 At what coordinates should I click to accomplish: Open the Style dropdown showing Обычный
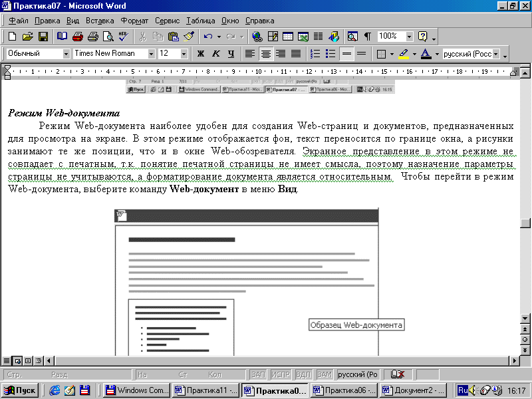point(66,54)
